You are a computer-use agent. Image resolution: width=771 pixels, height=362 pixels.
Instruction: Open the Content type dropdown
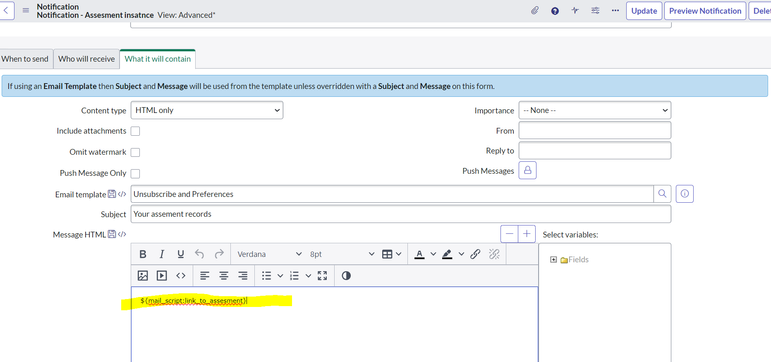pos(207,110)
